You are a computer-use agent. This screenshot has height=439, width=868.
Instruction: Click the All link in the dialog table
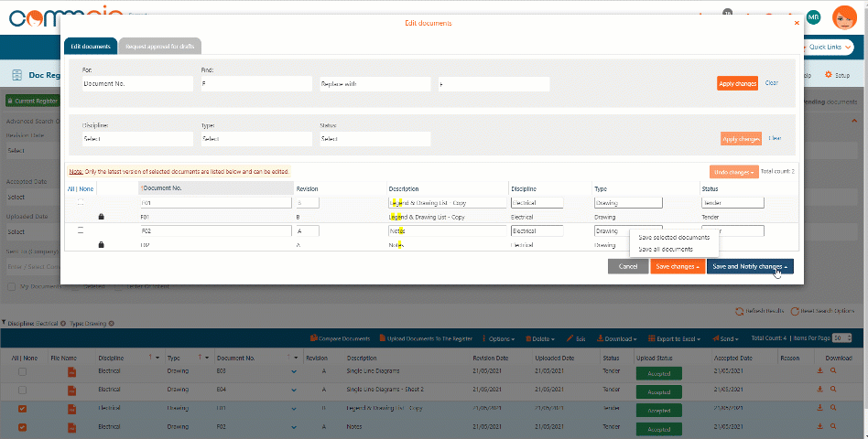71,189
